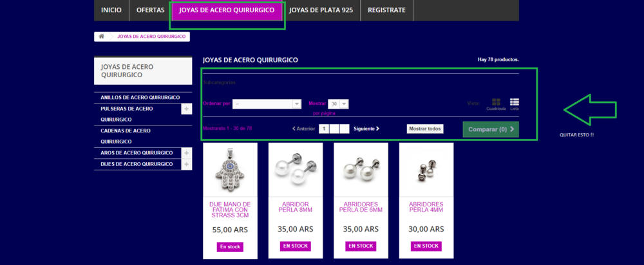Image resolution: width=644 pixels, height=265 pixels.
Task: Click the Comparar (0) button
Action: [x=491, y=129]
